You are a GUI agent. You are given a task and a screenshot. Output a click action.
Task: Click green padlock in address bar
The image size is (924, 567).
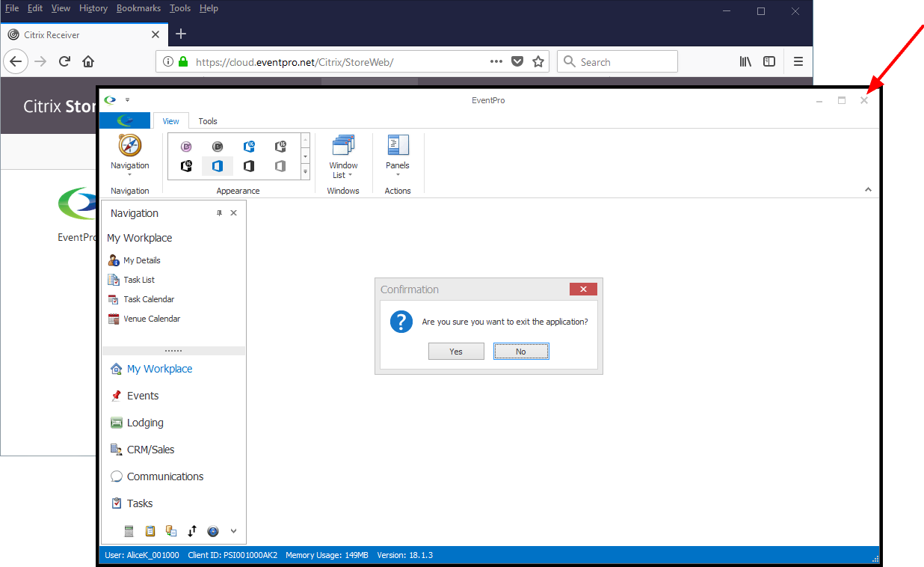click(x=183, y=62)
